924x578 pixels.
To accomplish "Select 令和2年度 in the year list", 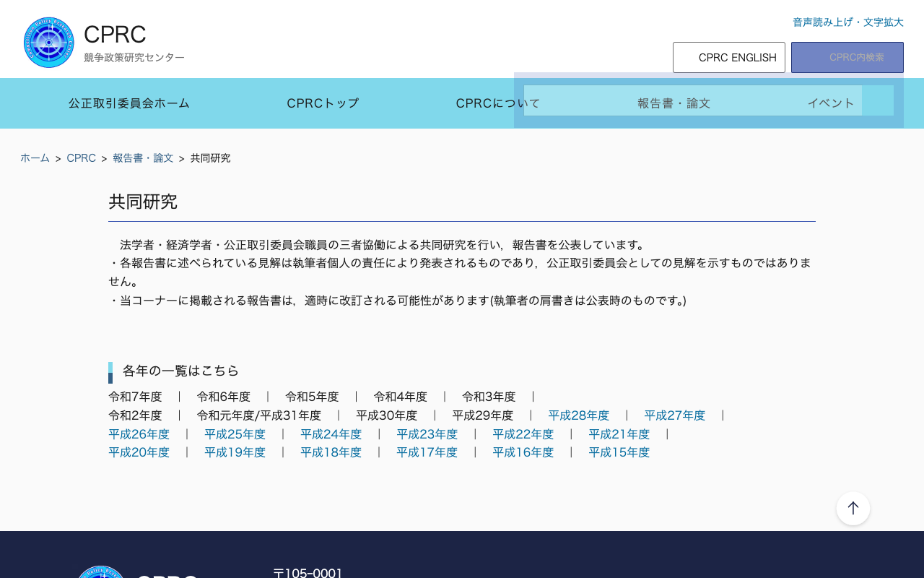I will (x=135, y=415).
